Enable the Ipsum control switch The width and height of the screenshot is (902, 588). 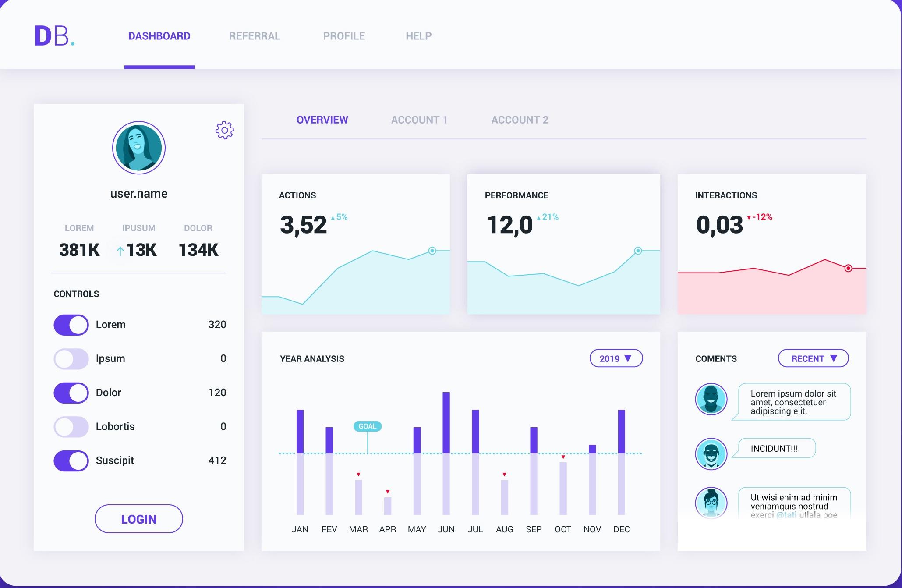point(71,358)
